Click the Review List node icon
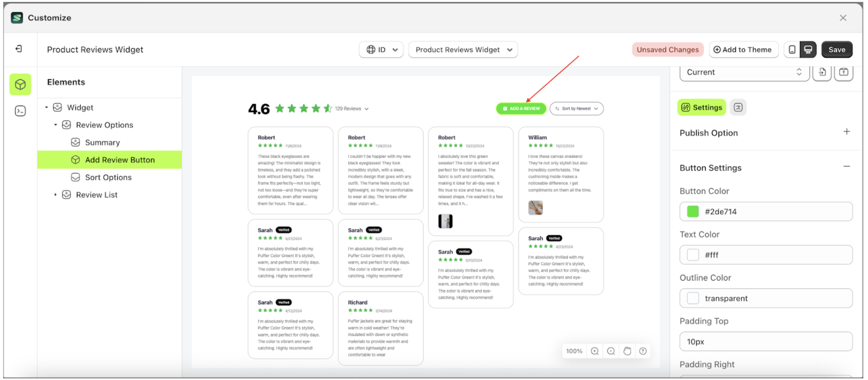Image resolution: width=868 pixels, height=380 pixels. pos(66,195)
